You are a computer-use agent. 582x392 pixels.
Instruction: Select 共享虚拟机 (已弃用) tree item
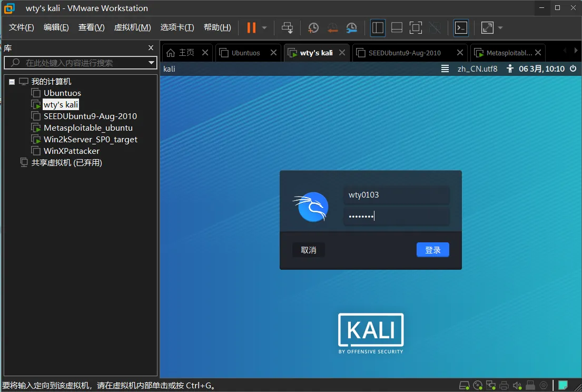tap(66, 163)
